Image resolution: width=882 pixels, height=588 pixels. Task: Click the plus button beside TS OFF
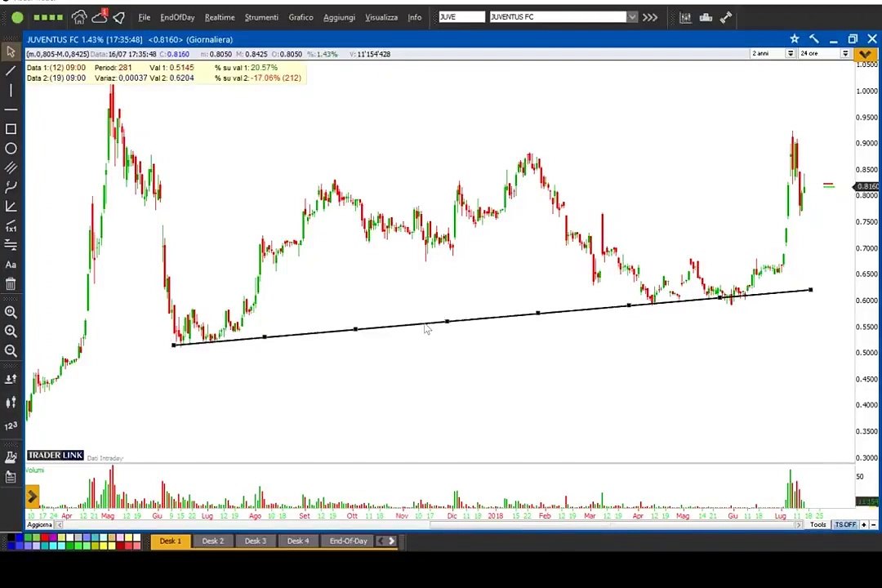click(x=864, y=524)
